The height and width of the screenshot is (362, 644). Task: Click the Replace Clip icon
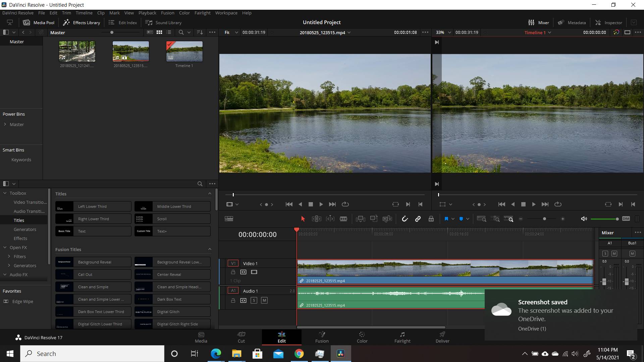tap(387, 219)
